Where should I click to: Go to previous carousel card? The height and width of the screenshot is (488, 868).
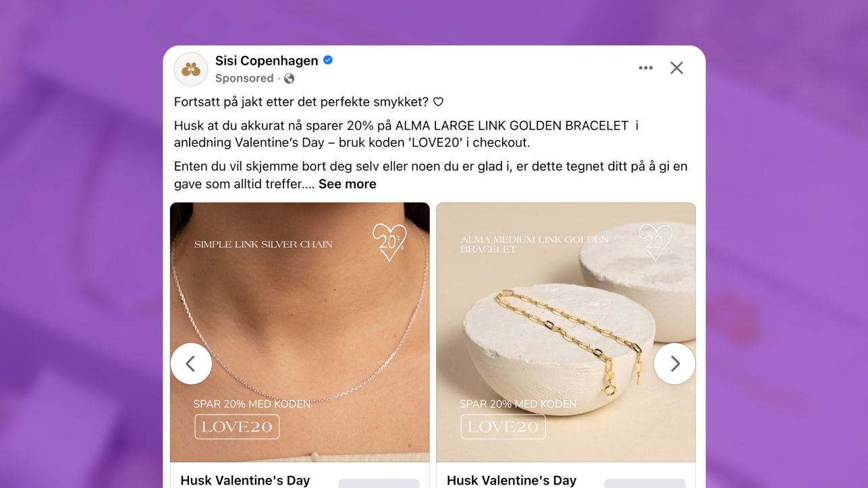[191, 364]
